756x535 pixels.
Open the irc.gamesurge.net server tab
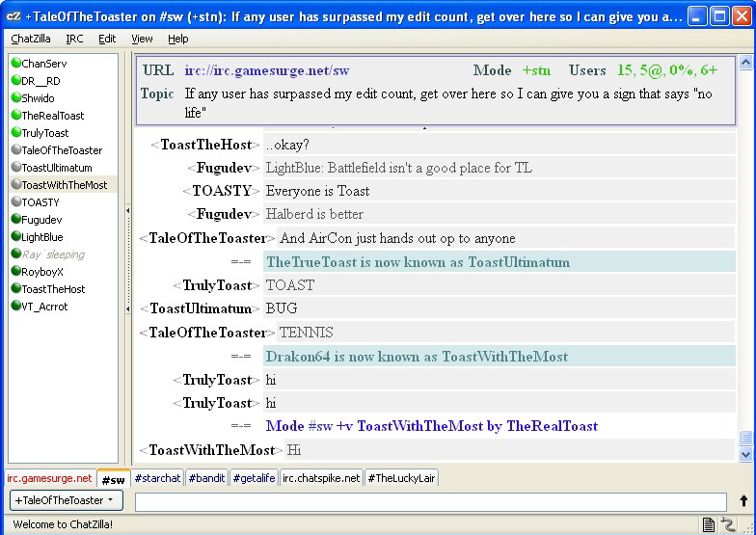click(49, 478)
